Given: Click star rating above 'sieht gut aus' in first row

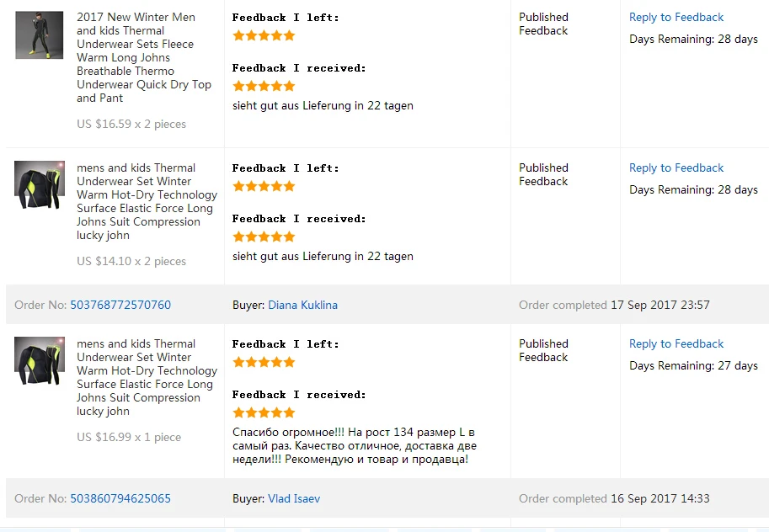Looking at the screenshot, I should pyautogui.click(x=264, y=86).
